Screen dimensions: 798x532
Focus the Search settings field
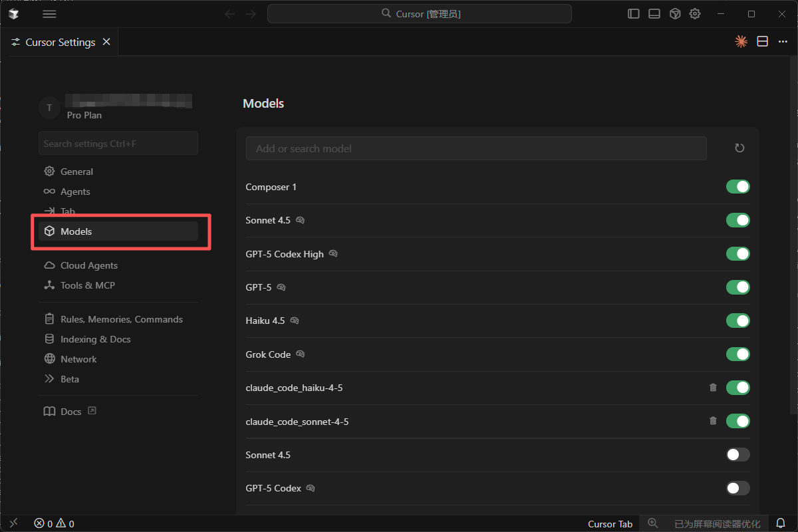(118, 143)
